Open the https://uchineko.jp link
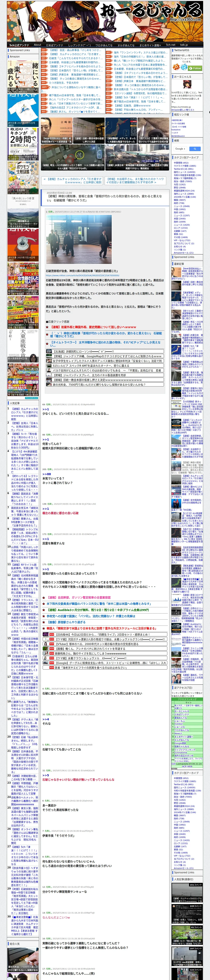The height and width of the screenshot is (980, 210). point(181,107)
